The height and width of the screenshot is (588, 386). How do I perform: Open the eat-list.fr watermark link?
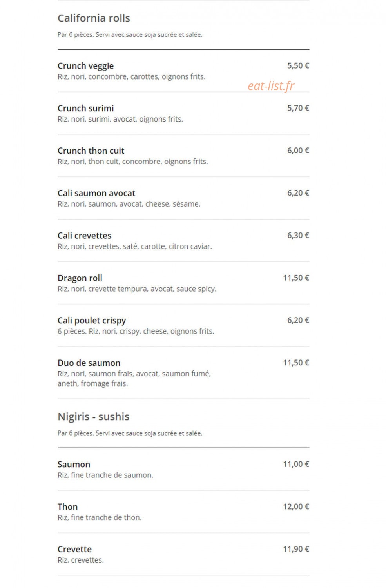click(271, 86)
